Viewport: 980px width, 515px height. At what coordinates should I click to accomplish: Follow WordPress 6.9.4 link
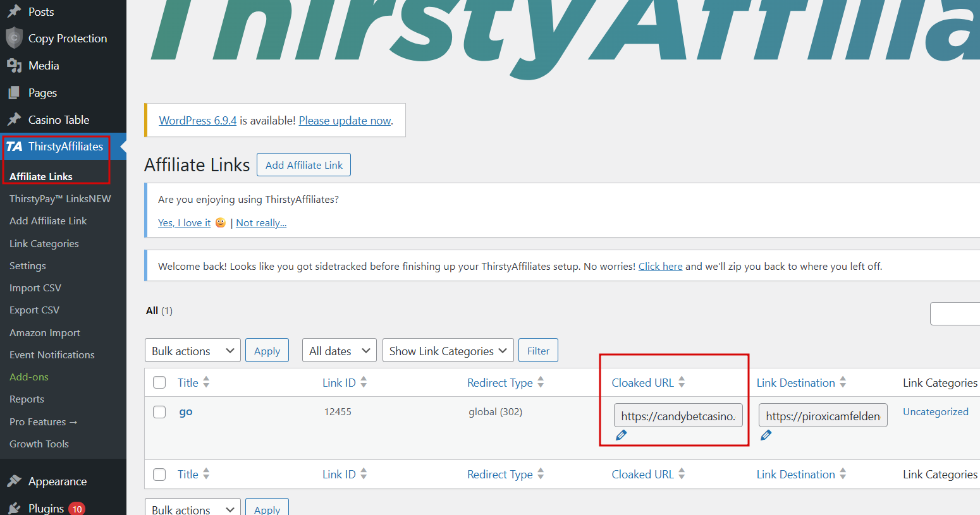198,120
